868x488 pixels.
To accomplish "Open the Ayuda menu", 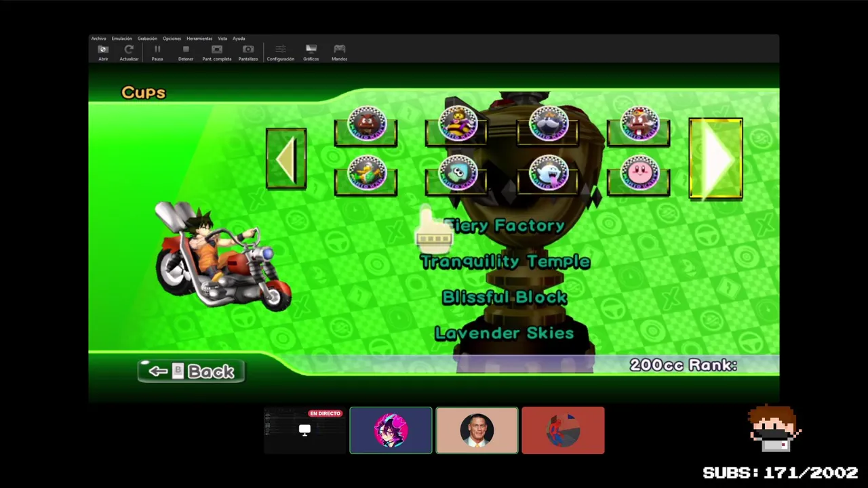I will click(x=239, y=39).
